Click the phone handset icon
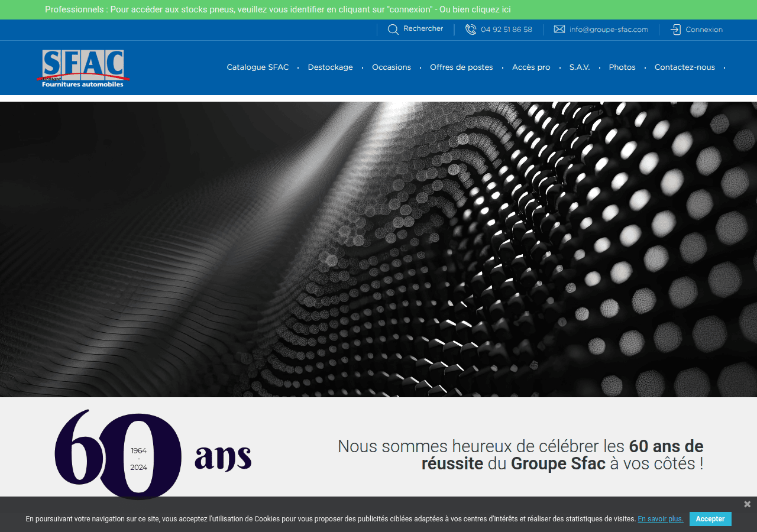The height and width of the screenshot is (532, 757). (471, 30)
